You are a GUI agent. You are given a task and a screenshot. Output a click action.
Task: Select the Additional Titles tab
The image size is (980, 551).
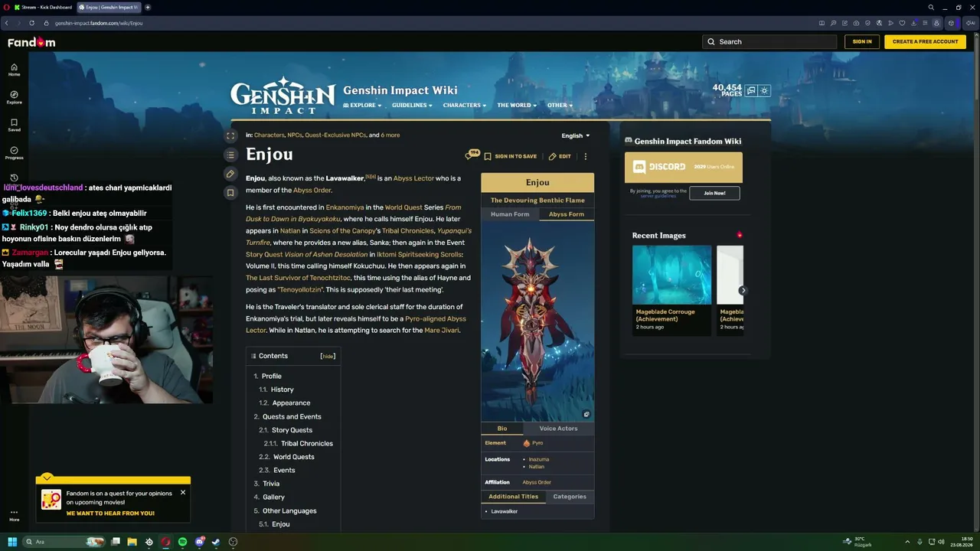[514, 497]
